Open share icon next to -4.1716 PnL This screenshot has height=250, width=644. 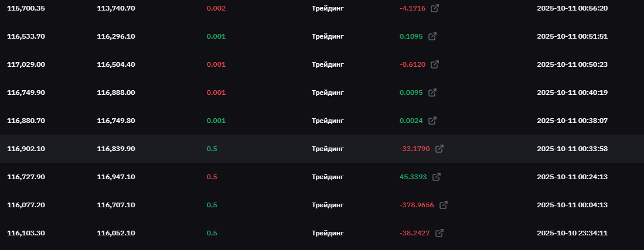pyautogui.click(x=435, y=8)
